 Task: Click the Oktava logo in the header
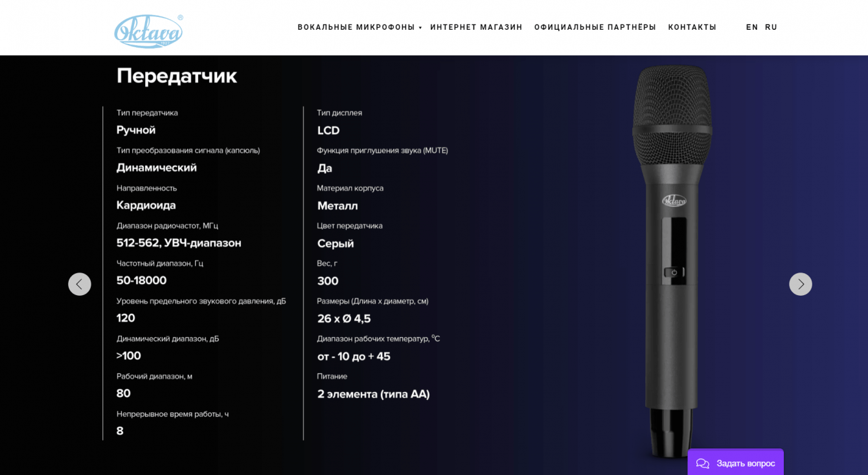148,31
